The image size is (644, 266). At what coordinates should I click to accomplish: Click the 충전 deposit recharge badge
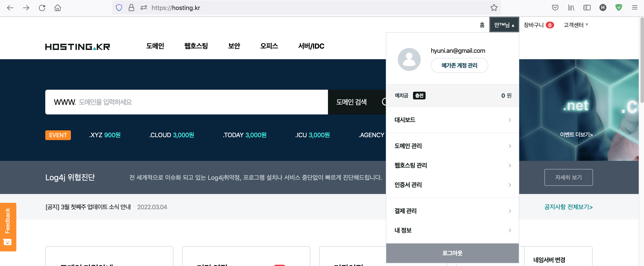pos(419,95)
